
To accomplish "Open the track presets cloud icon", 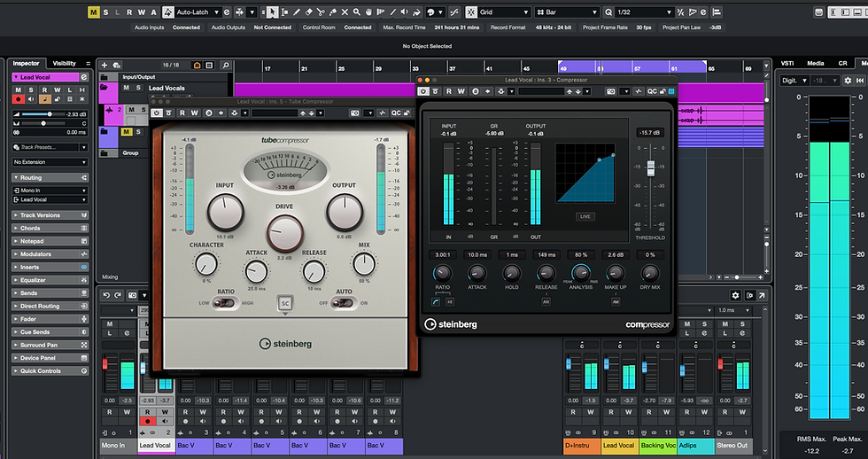I will (116, 66).
